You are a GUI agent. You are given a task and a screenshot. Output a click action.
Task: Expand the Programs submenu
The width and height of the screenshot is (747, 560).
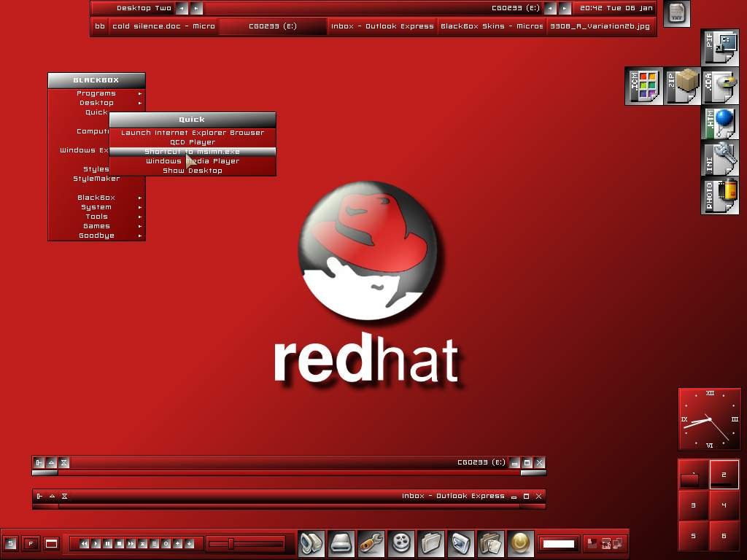96,93
